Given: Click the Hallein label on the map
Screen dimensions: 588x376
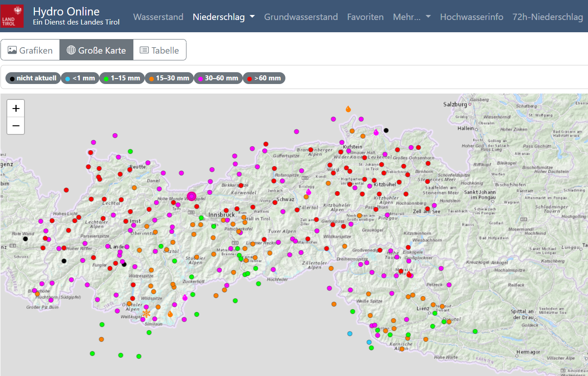Looking at the screenshot, I should coord(466,129).
